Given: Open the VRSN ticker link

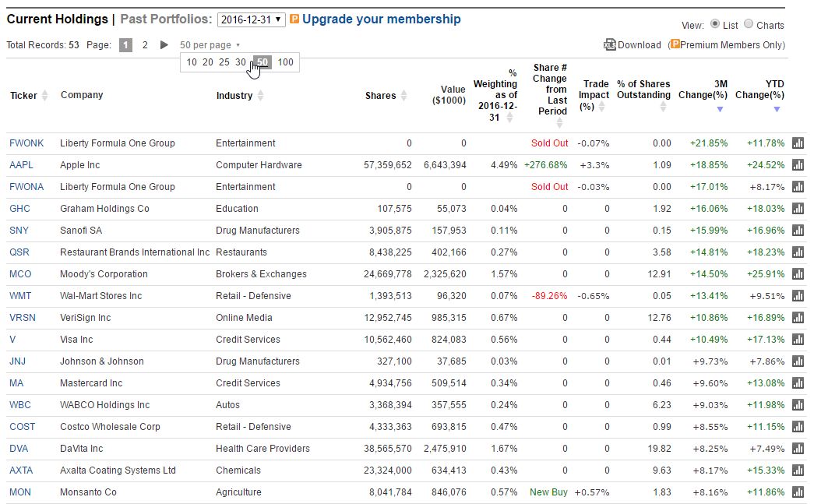Looking at the screenshot, I should [23, 318].
